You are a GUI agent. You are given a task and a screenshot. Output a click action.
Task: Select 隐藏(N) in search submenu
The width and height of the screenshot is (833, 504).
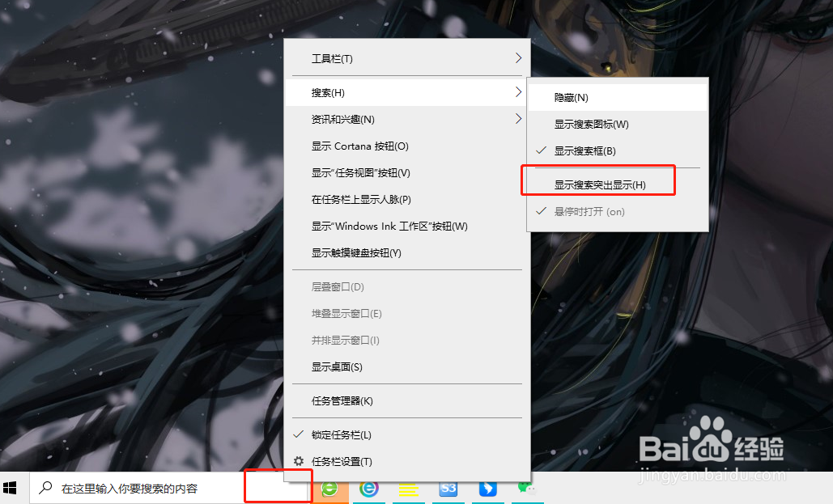tap(618, 98)
